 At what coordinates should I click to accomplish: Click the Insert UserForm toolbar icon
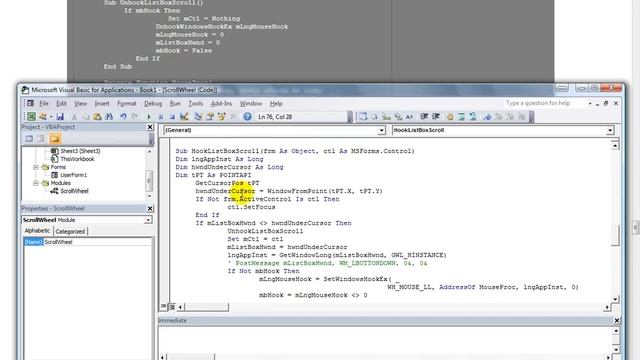pos(42,117)
